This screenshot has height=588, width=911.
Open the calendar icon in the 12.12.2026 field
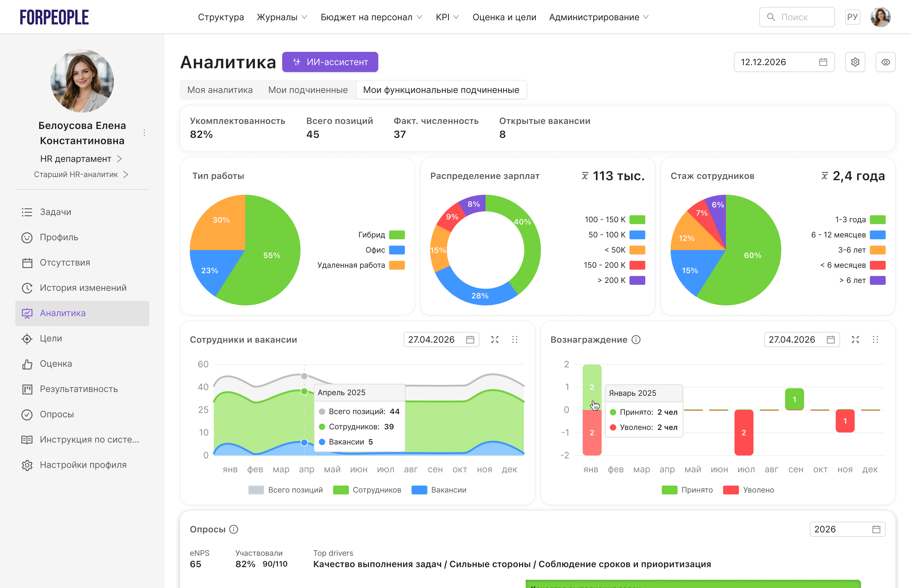pos(823,62)
